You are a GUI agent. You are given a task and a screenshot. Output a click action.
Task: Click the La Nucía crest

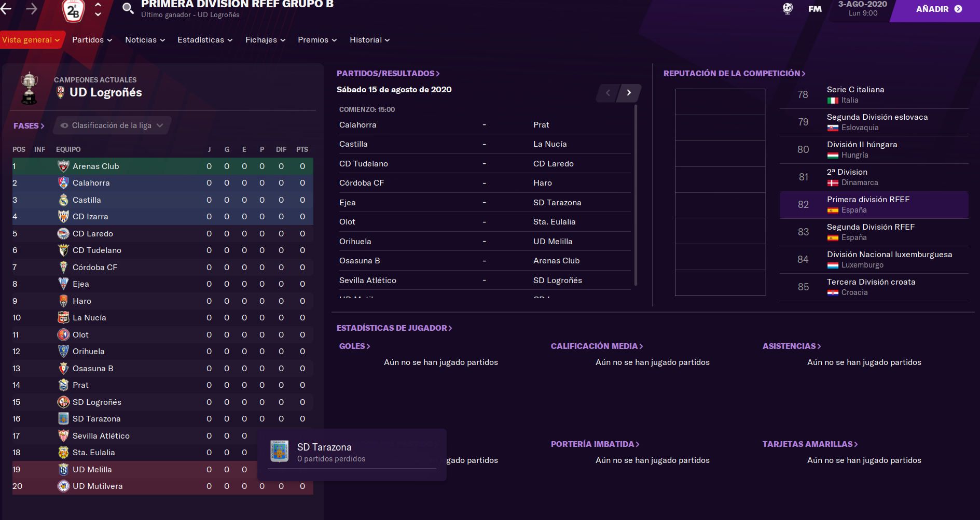tap(63, 318)
